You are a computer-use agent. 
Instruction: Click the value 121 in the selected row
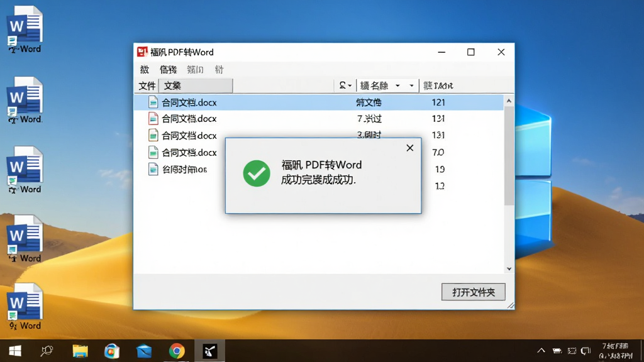[x=438, y=102]
